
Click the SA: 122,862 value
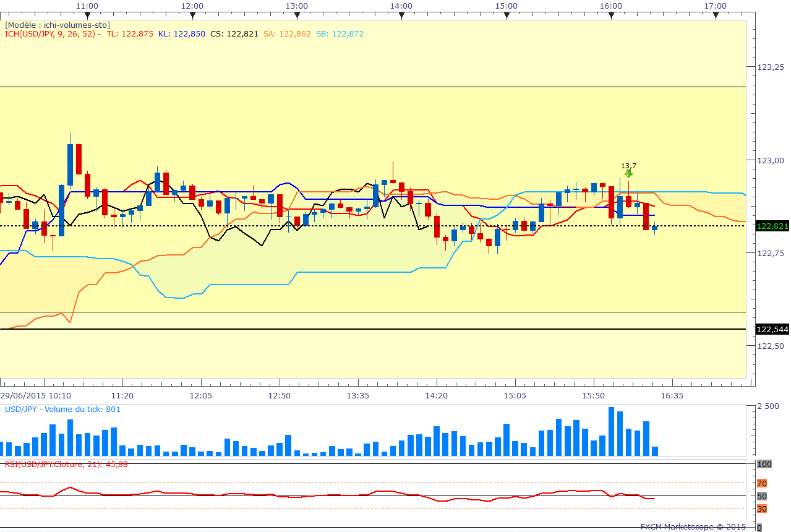[x=288, y=34]
